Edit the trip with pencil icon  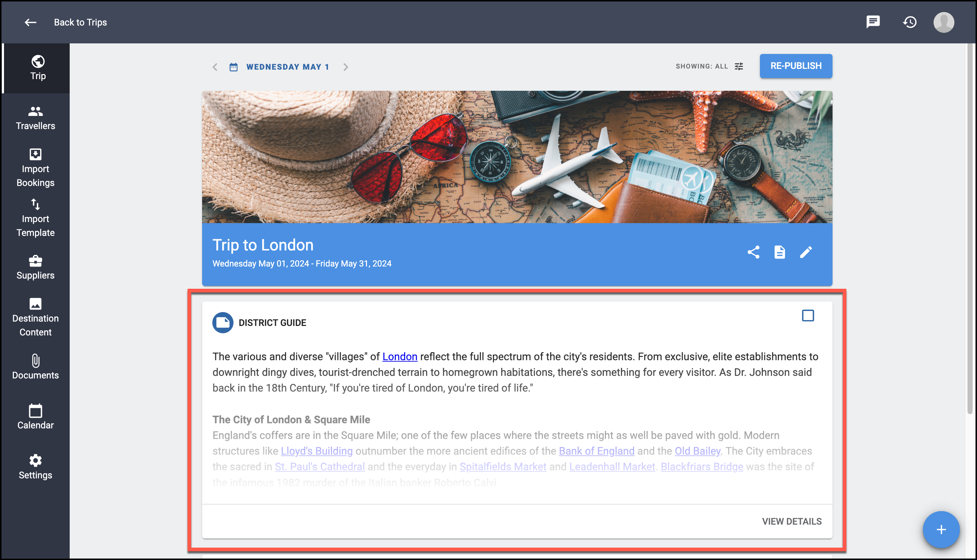(806, 252)
